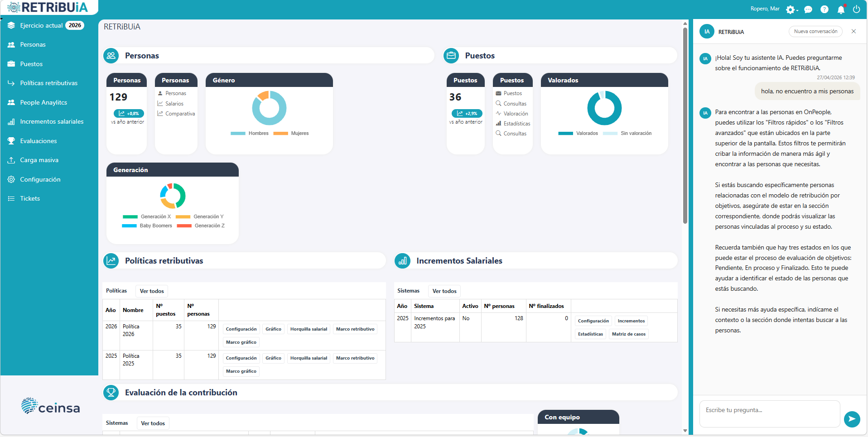Open Marco gráfico for Política 2025

(241, 371)
